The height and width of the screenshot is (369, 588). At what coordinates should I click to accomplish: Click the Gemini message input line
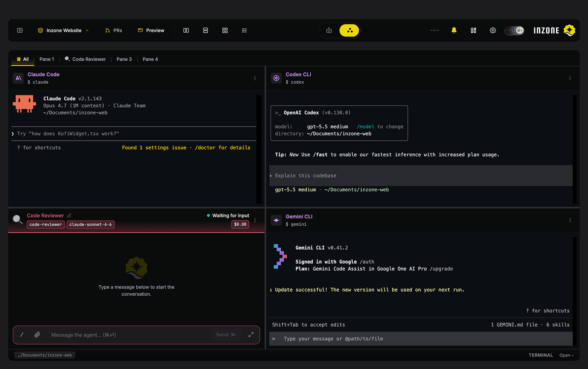(421, 339)
